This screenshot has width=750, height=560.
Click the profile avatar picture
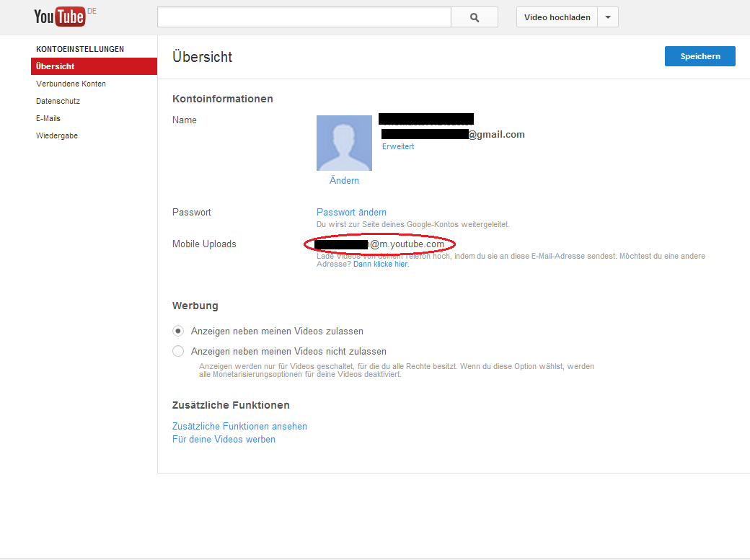coord(345,143)
